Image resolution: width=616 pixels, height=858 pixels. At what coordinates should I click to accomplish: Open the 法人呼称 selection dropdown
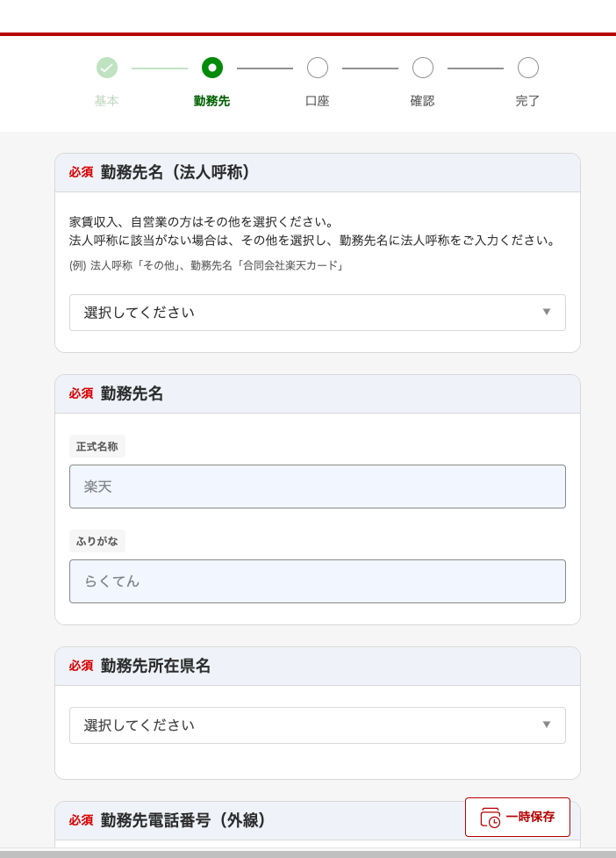pos(318,313)
